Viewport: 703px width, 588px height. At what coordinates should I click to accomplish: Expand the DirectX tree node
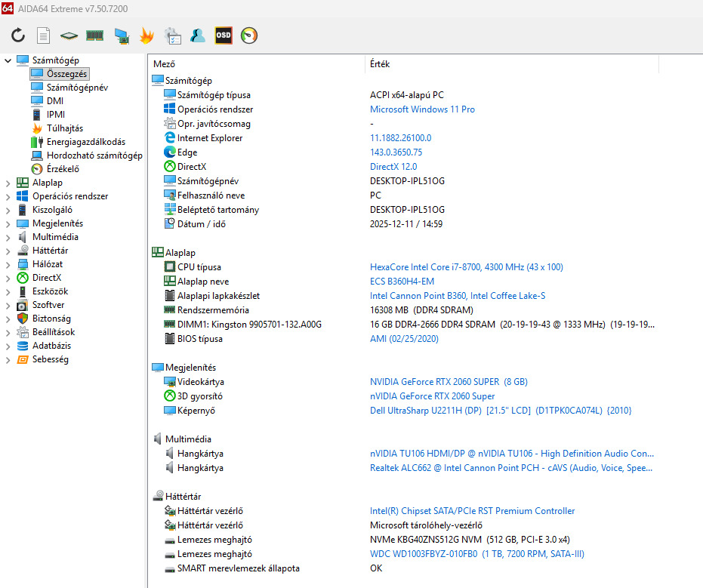tap(8, 278)
